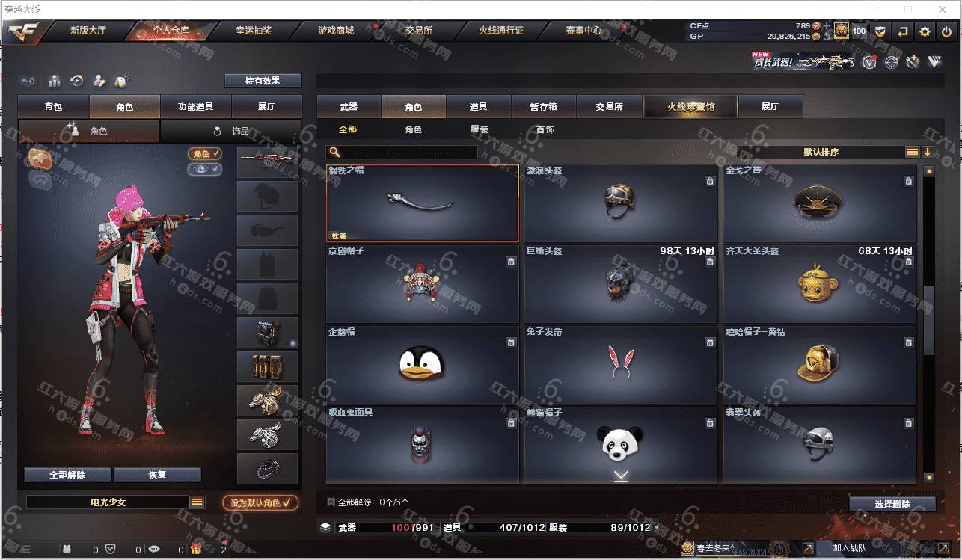962x560 pixels.
Task: Expand the 电光少女 character list
Action: (x=197, y=502)
